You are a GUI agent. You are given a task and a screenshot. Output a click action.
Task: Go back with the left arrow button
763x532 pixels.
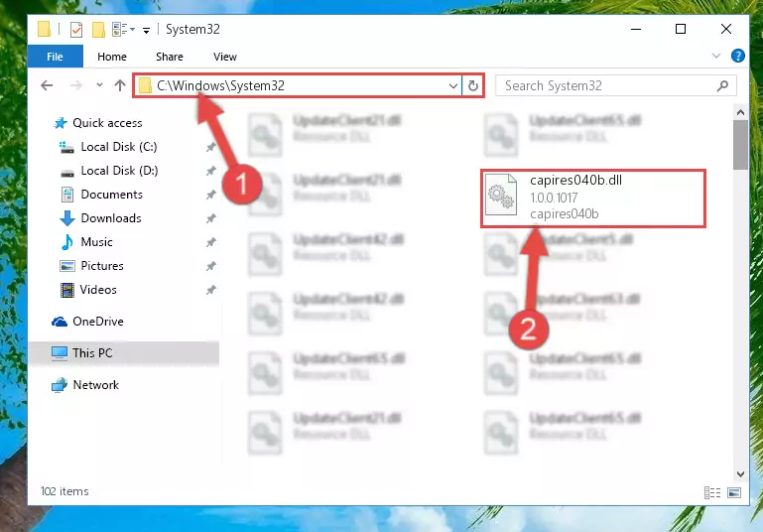(x=47, y=85)
